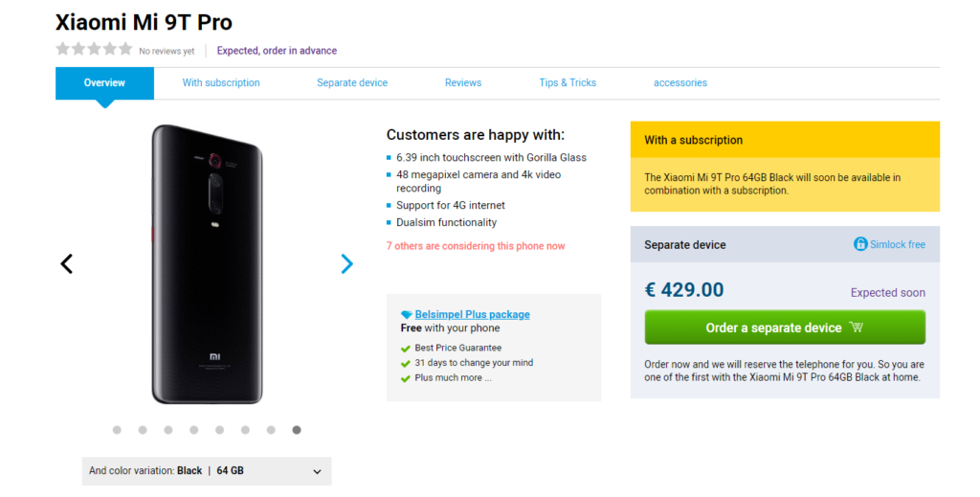Click the star rating icons
The height and width of the screenshot is (497, 980).
(94, 49)
